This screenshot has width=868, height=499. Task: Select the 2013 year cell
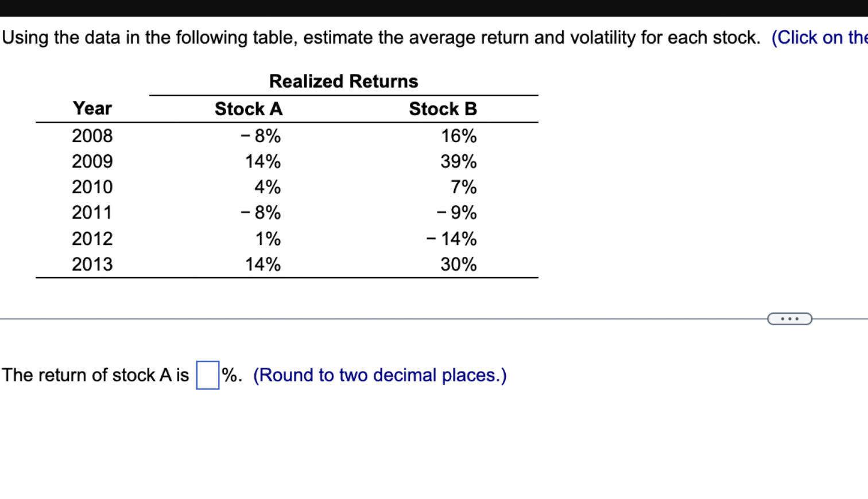tap(92, 264)
